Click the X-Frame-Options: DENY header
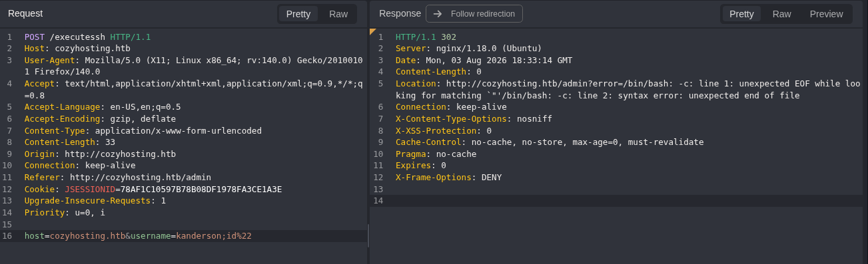This screenshot has width=868, height=264. coord(448,178)
